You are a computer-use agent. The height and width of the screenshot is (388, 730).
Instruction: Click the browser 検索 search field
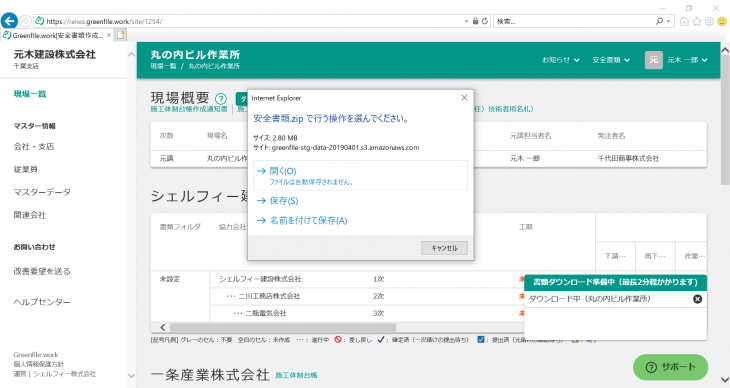pos(574,21)
